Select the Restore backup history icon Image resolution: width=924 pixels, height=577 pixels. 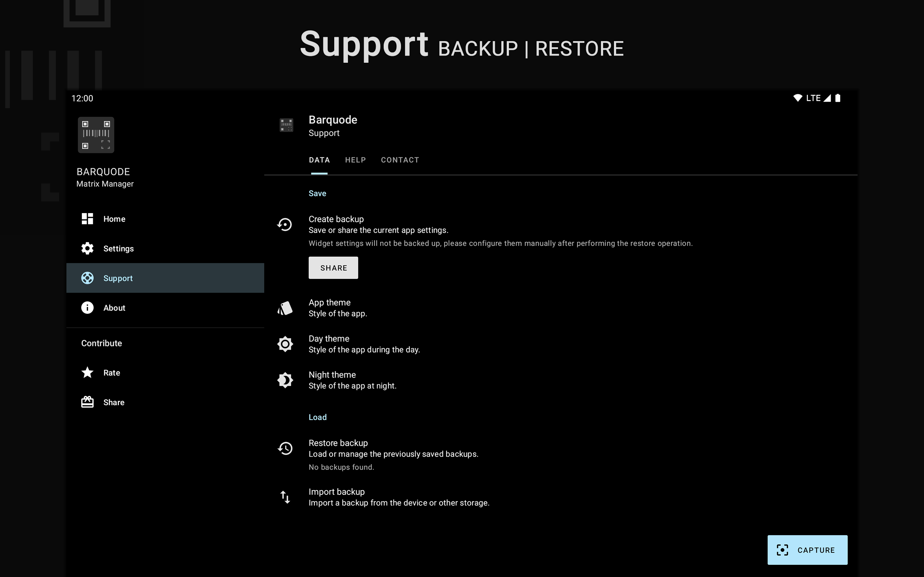(x=285, y=449)
